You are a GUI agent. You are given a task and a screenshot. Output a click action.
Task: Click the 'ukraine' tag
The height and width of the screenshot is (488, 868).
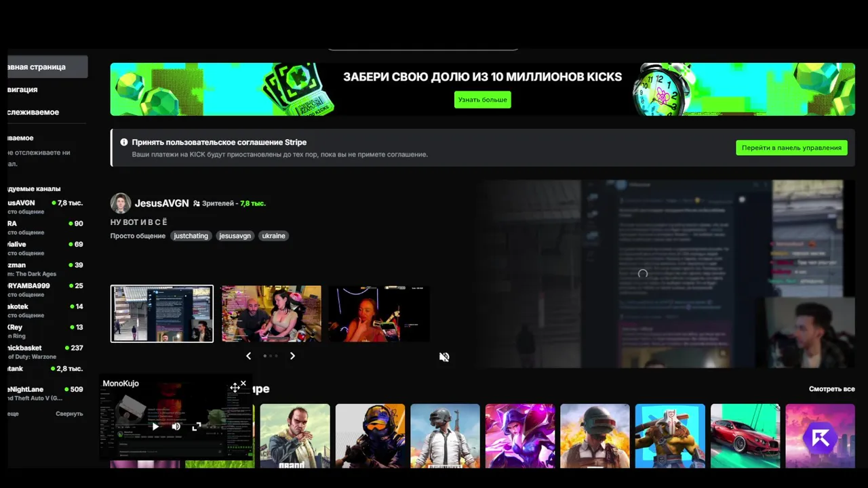tap(273, 236)
